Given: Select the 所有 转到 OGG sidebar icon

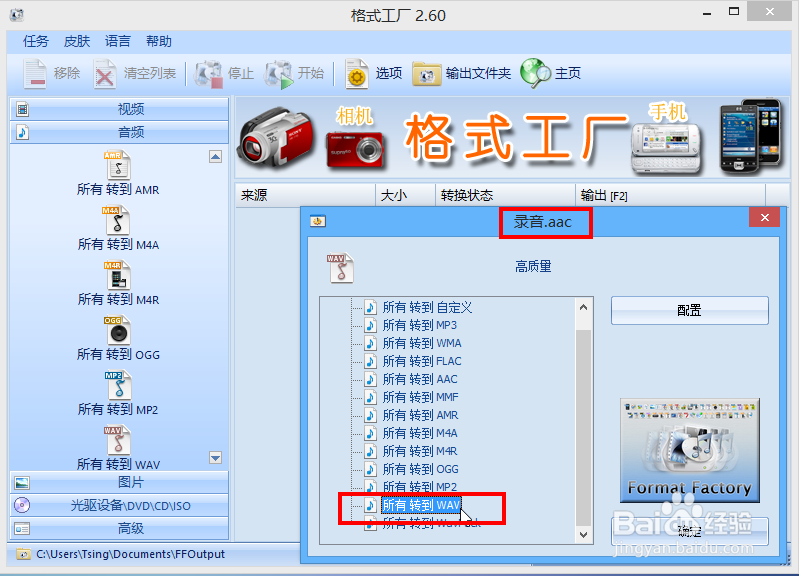Looking at the screenshot, I should pos(118,330).
